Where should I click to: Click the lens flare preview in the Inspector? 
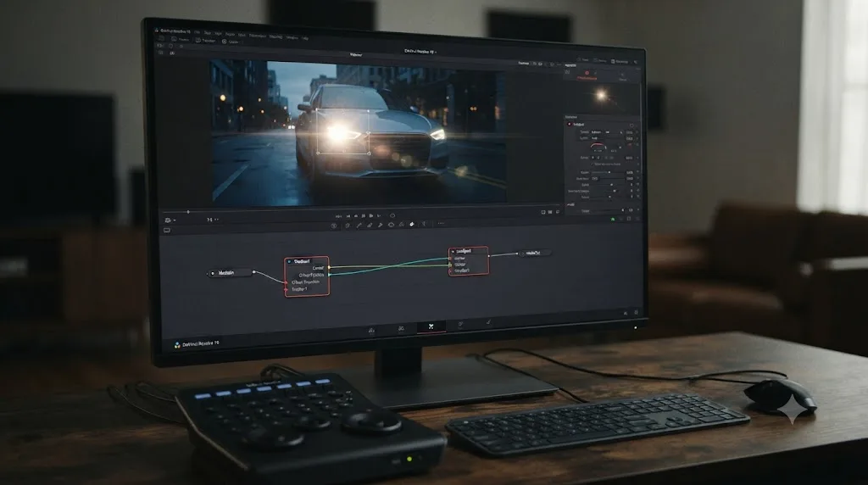(x=601, y=97)
